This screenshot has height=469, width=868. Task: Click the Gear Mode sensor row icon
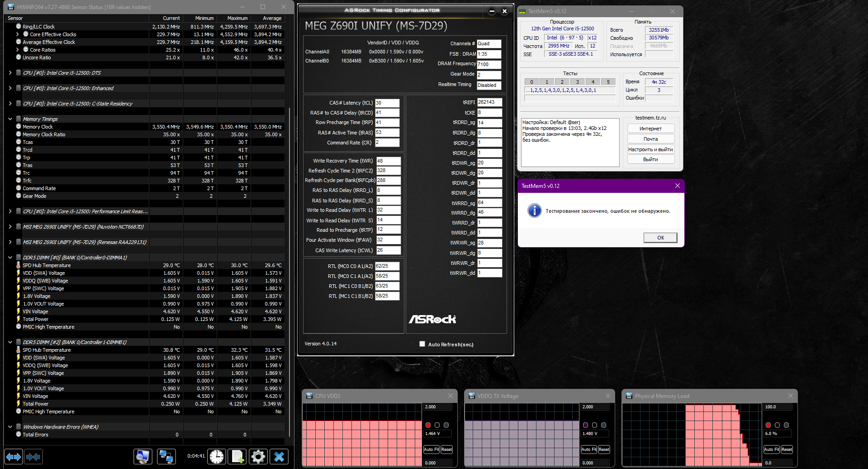[19, 196]
